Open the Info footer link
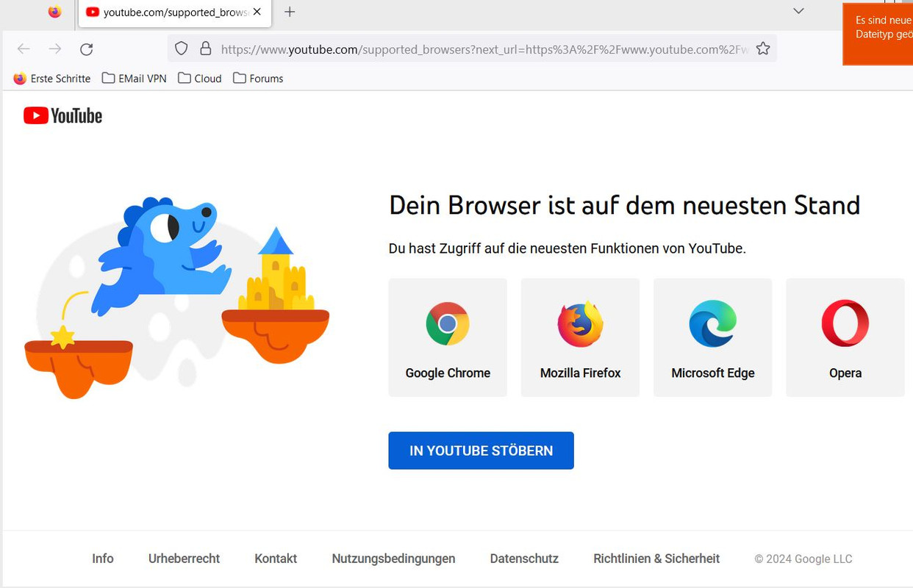The width and height of the screenshot is (913, 588). point(103,559)
